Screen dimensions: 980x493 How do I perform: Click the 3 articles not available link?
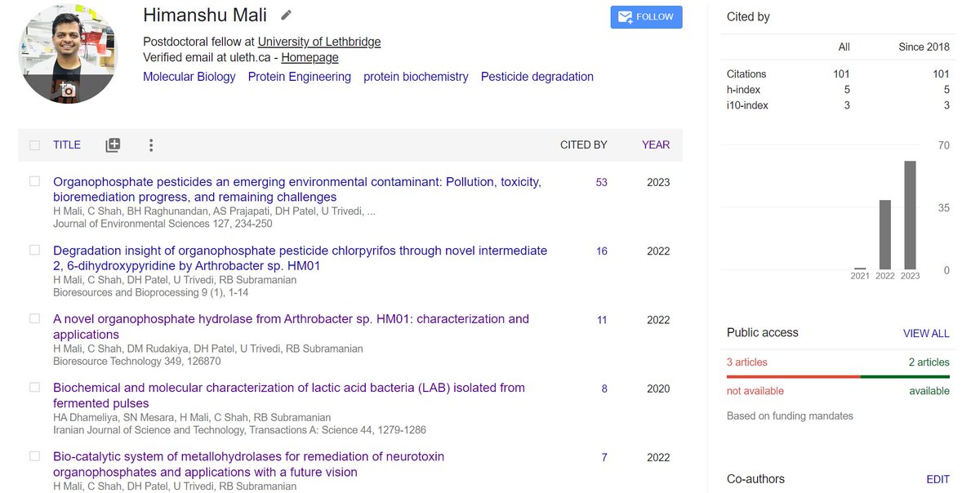pos(747,362)
